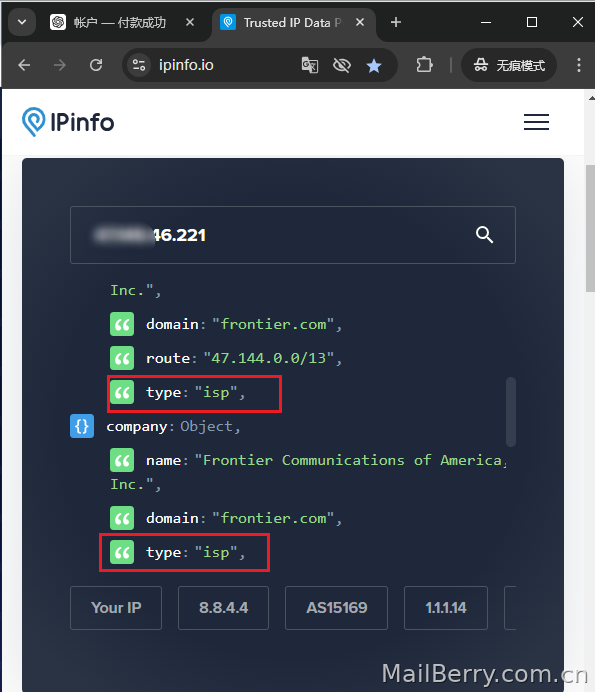The width and height of the screenshot is (595, 692).
Task: Look up example IP 1.1.1.14
Action: coord(446,608)
